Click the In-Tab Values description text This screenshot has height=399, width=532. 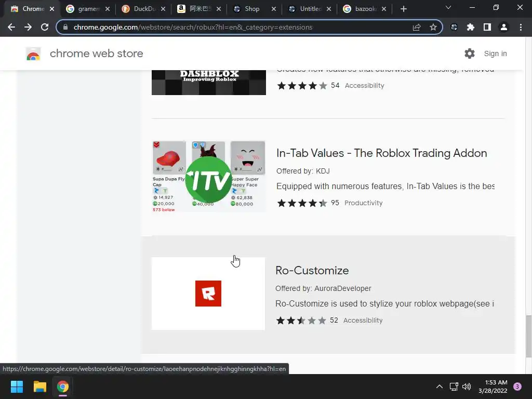point(385,187)
